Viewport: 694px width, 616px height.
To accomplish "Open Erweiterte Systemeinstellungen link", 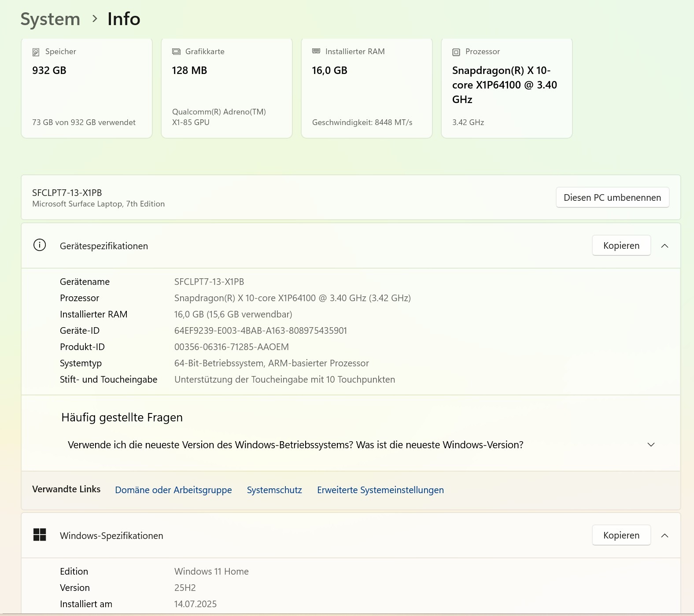I will point(380,490).
